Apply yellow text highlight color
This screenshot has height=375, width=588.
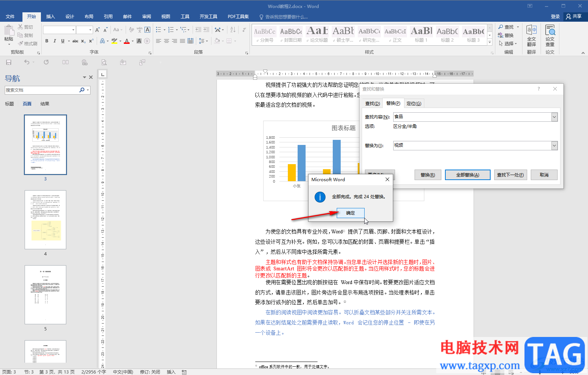point(114,41)
